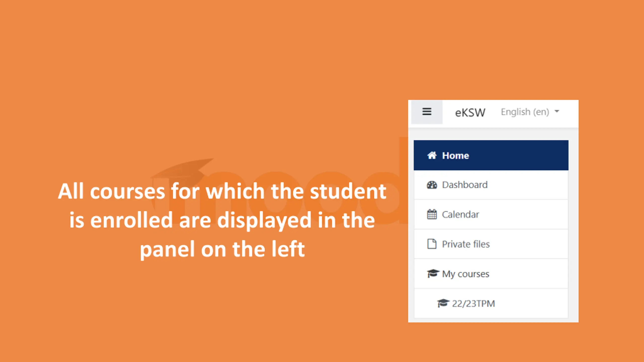Click the eKSW site name link
Screen dimensions: 644x362
point(470,112)
